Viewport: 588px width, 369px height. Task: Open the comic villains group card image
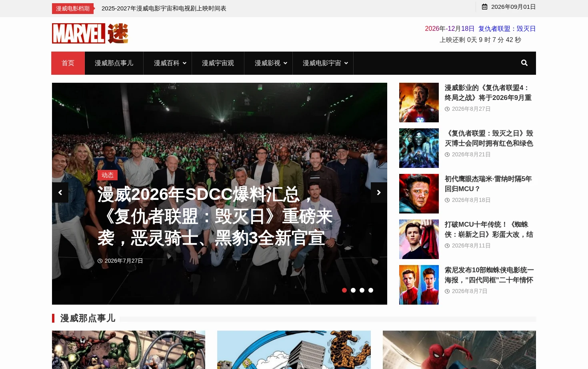(128, 350)
